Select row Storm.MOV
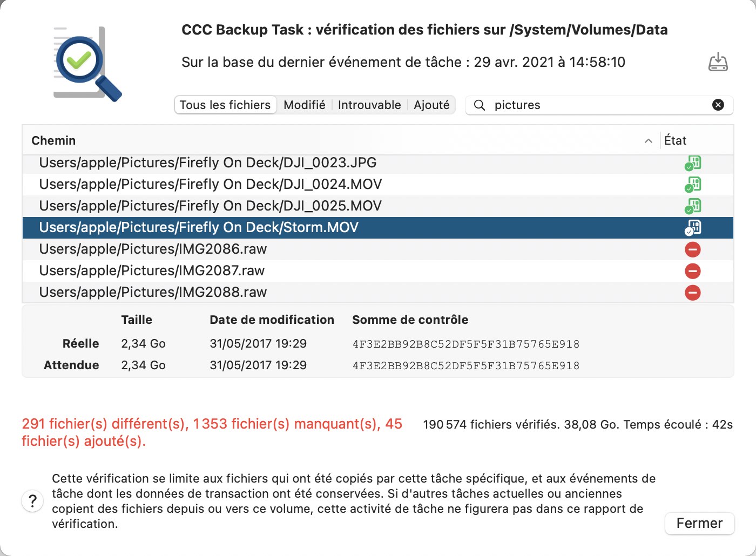The image size is (756, 556). tap(378, 228)
